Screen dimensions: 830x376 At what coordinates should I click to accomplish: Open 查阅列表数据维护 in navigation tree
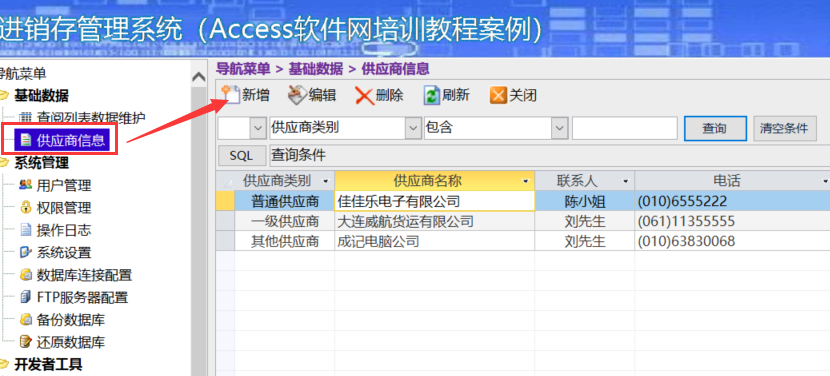click(x=91, y=118)
